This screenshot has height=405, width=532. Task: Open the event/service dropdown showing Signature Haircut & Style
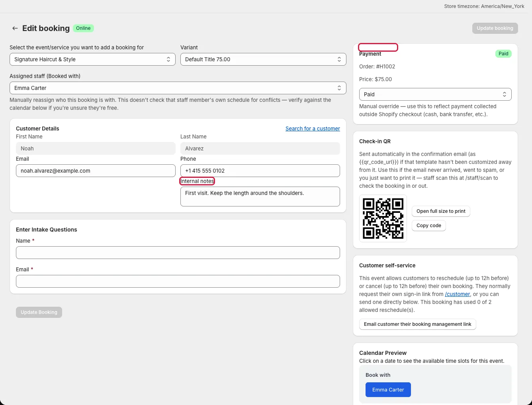[92, 59]
